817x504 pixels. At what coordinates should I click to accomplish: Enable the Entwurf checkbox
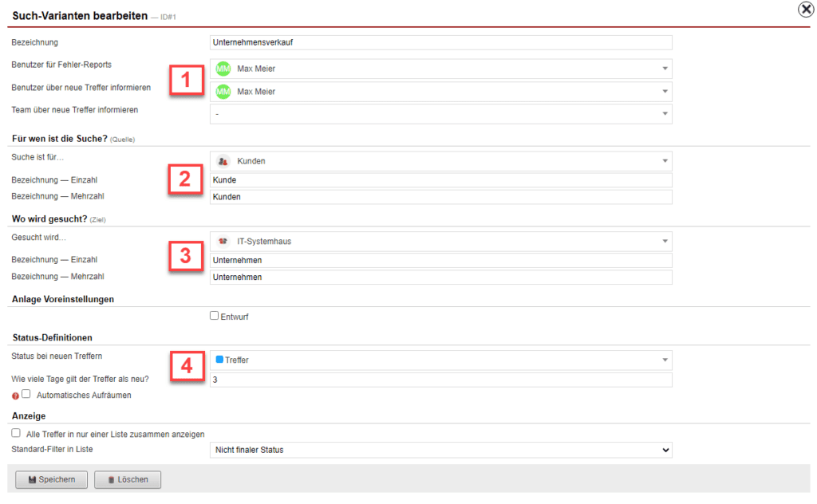pos(214,316)
